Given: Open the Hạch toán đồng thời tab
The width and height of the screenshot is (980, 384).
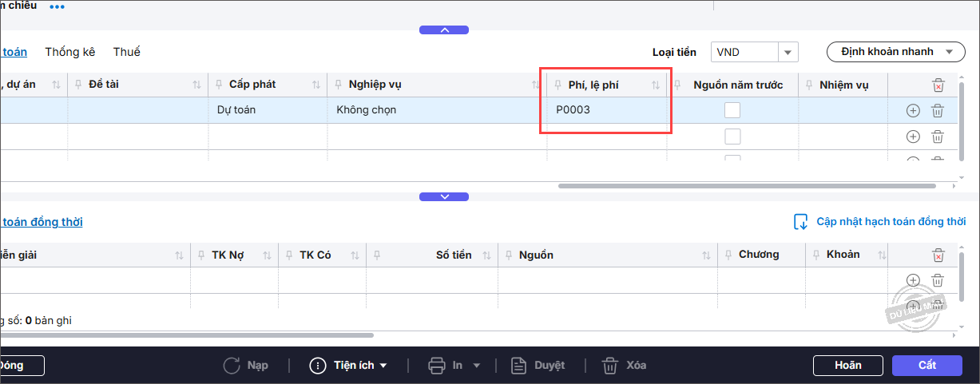Looking at the screenshot, I should [x=42, y=222].
